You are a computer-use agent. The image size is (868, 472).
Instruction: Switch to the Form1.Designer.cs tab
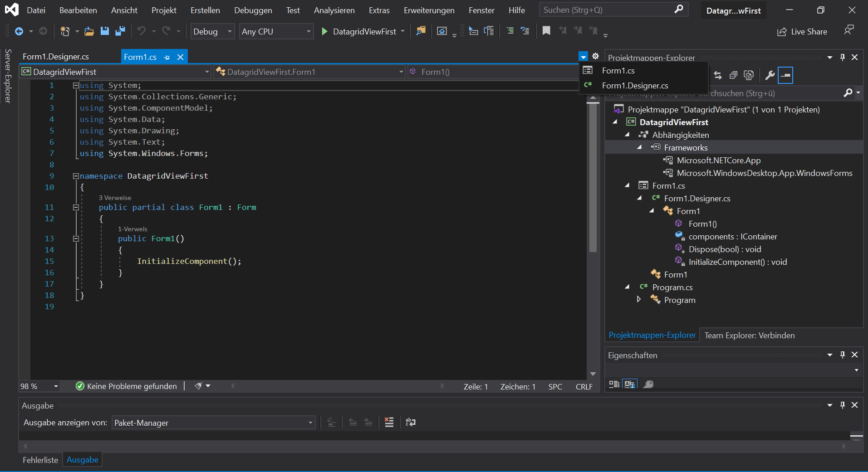click(55, 56)
